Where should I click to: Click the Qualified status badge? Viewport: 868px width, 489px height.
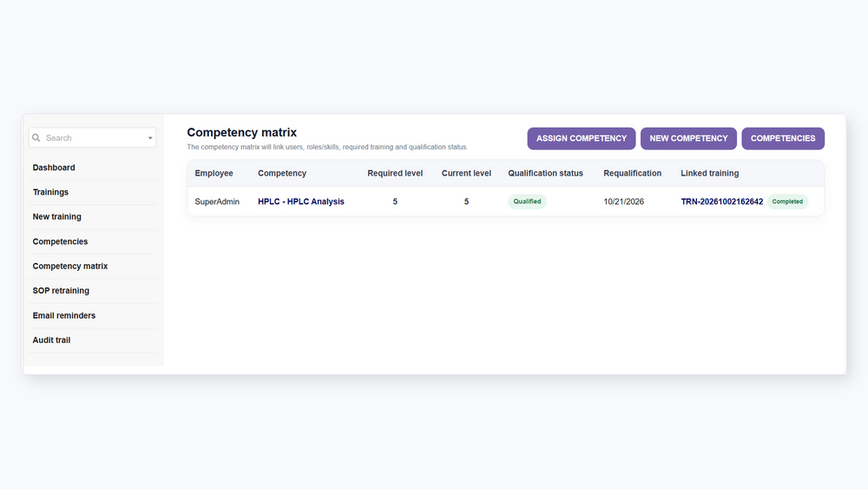527,202
